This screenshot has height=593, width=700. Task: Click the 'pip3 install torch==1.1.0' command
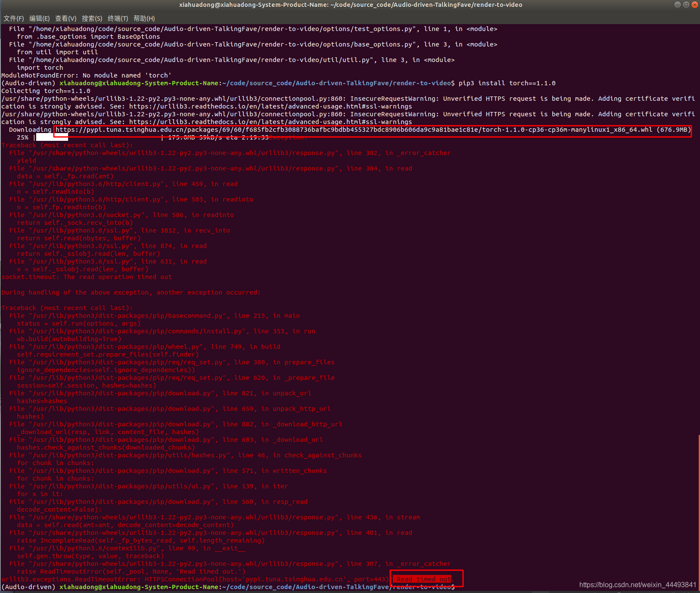[507, 83]
